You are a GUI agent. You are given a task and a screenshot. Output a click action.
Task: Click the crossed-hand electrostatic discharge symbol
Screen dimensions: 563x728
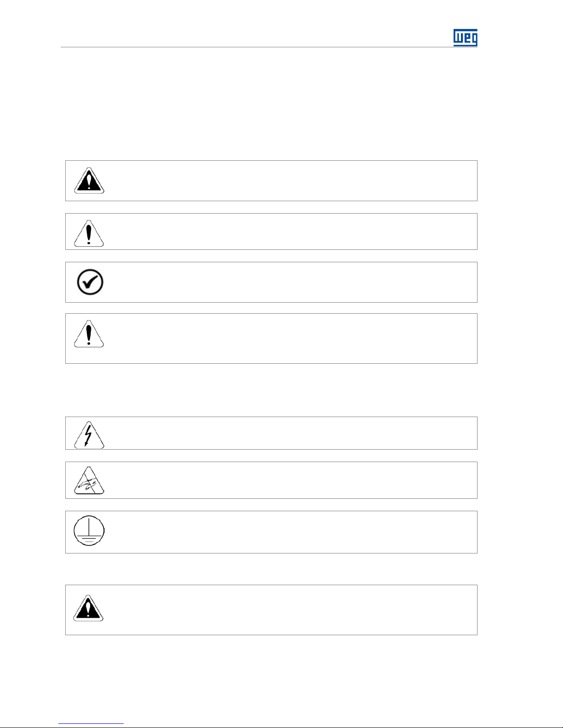tap(89, 481)
